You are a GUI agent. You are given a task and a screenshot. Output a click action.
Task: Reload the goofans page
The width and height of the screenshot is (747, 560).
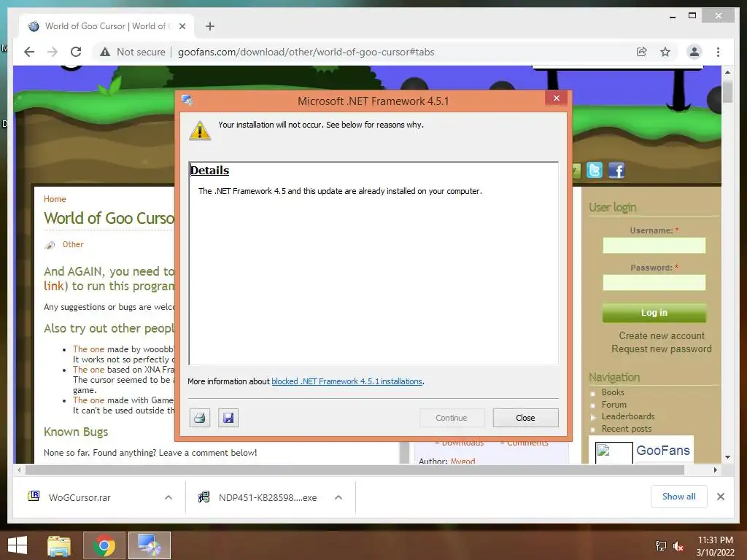76,52
